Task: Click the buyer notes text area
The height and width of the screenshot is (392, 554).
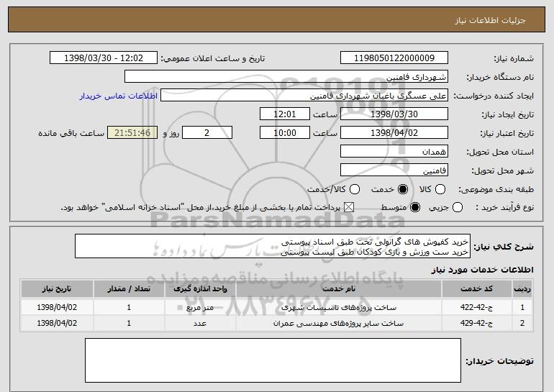Action: [273, 360]
